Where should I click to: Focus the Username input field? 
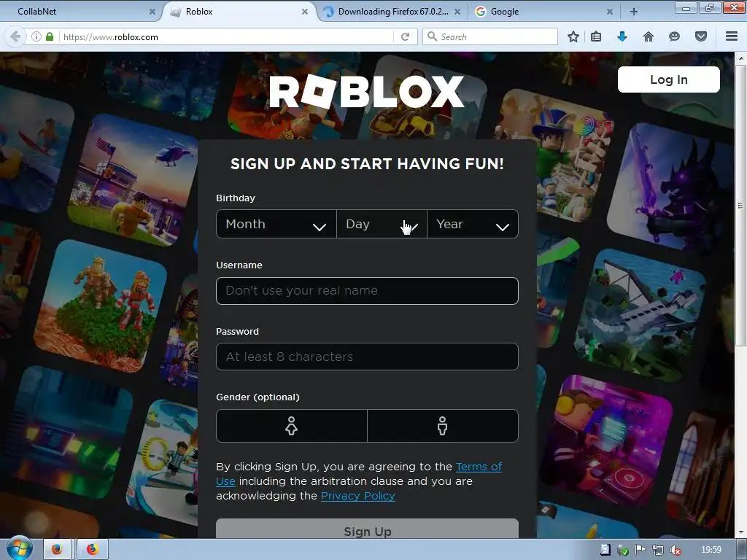(368, 290)
